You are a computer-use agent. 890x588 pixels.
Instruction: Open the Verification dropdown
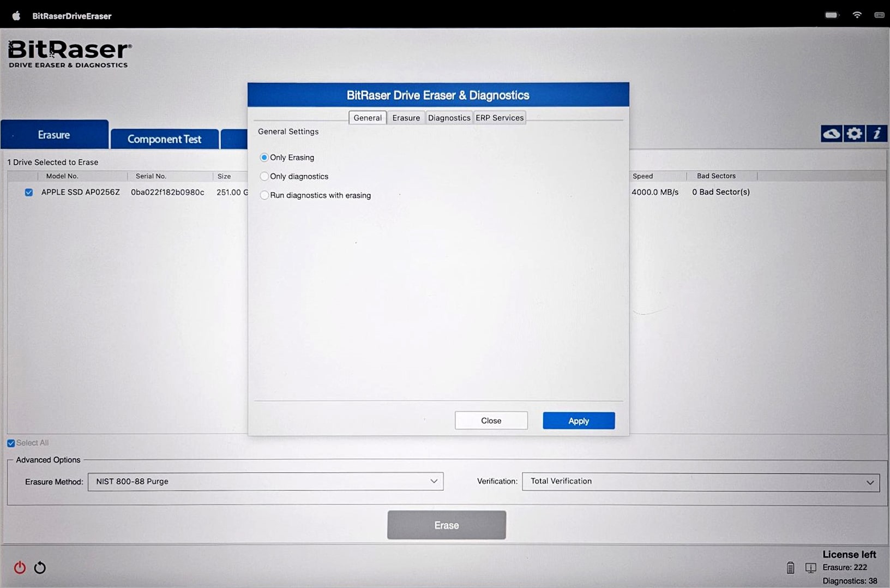point(701,482)
